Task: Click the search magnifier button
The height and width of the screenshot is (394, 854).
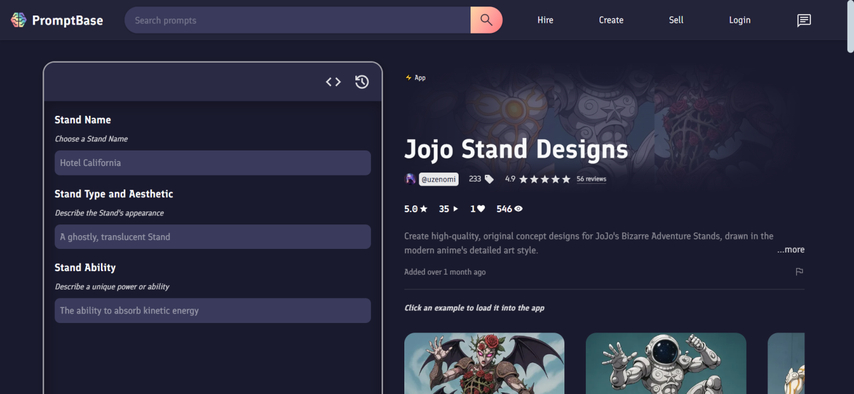Action: click(486, 20)
